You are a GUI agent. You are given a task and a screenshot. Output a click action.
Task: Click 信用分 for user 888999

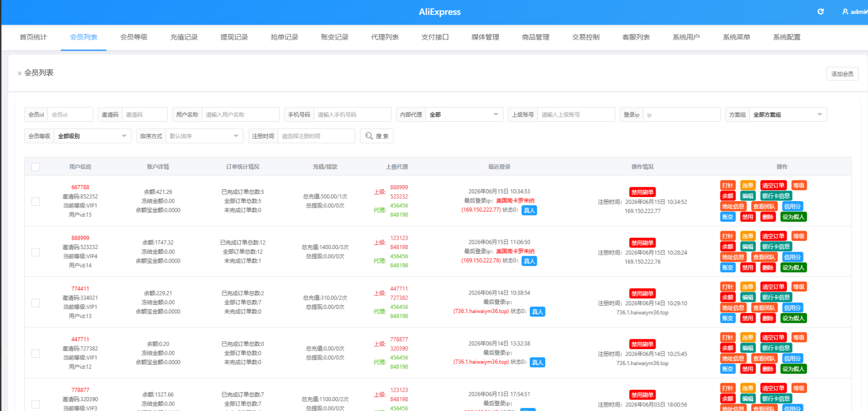pos(792,257)
